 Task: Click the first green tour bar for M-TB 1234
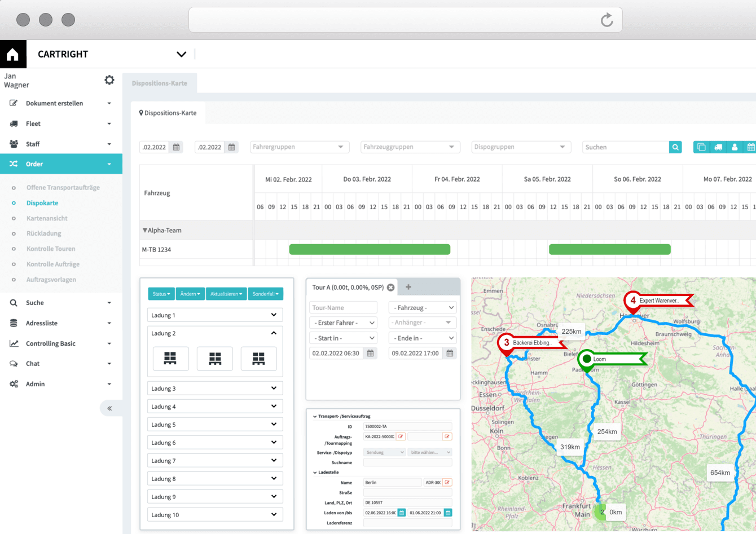coord(370,249)
